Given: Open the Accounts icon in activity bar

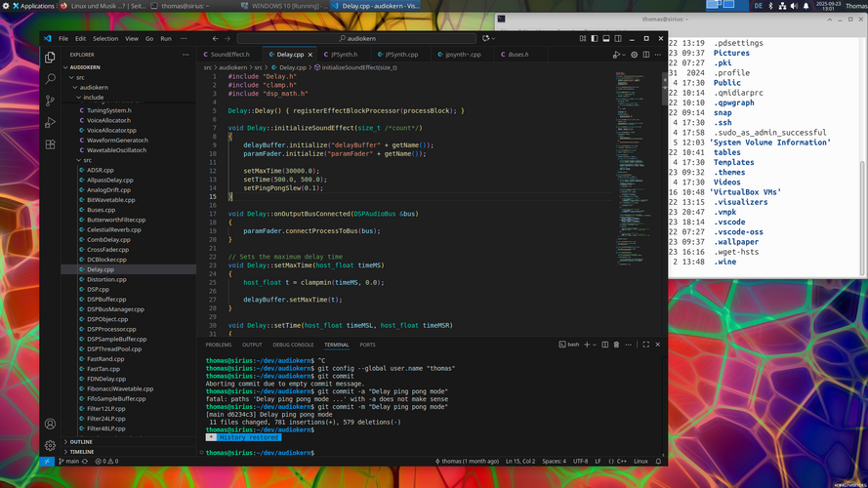Looking at the screenshot, I should pyautogui.click(x=50, y=424).
